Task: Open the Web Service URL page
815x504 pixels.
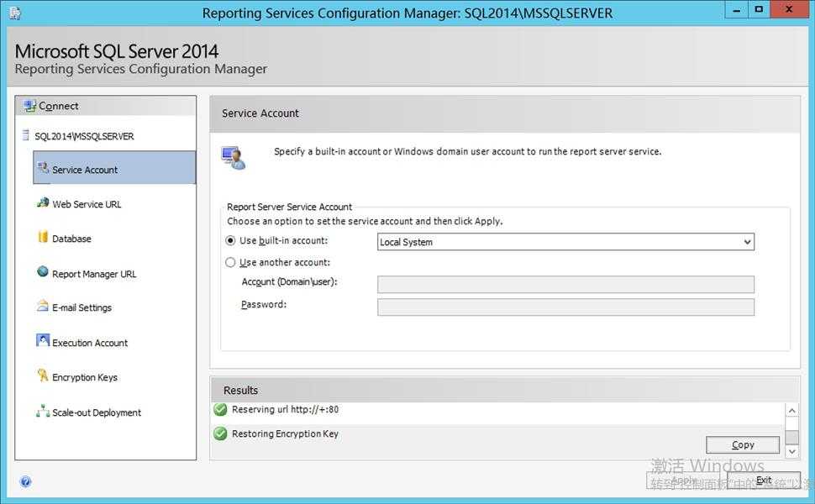Action: [87, 204]
